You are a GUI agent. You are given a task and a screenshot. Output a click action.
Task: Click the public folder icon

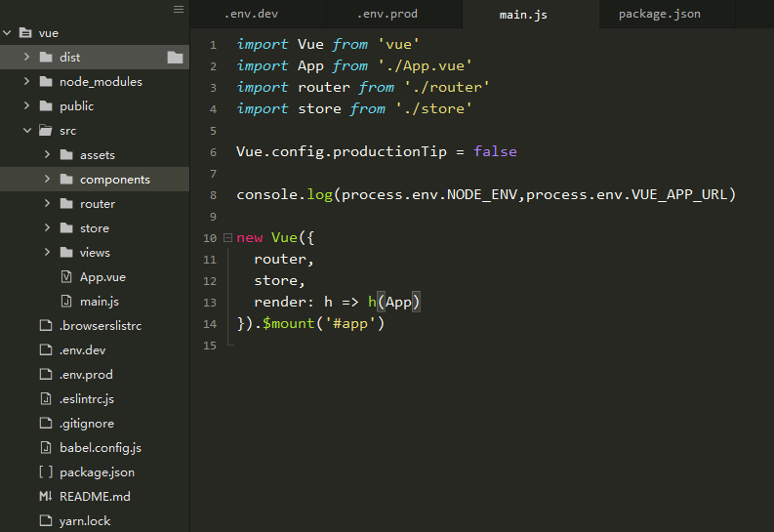[46, 106]
